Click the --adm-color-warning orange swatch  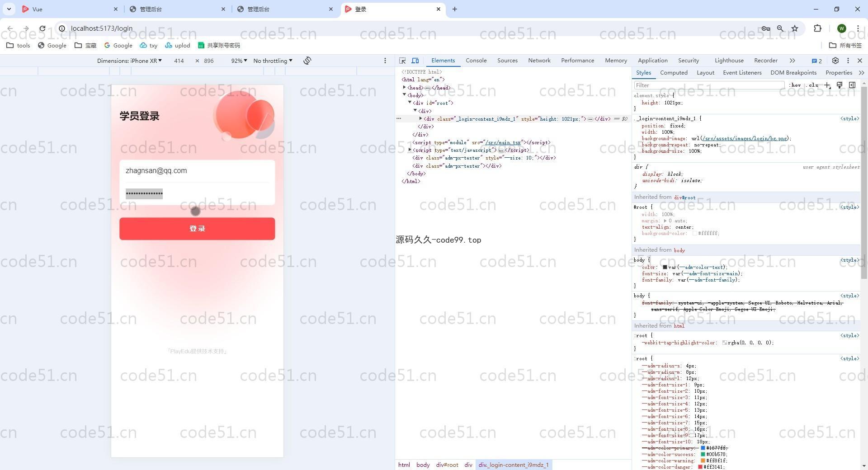pos(703,461)
